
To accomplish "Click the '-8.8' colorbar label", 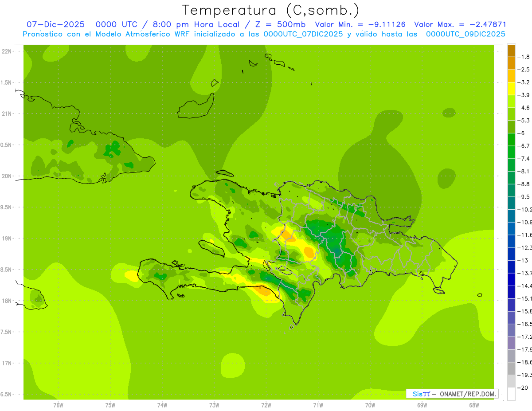I will (x=524, y=184).
